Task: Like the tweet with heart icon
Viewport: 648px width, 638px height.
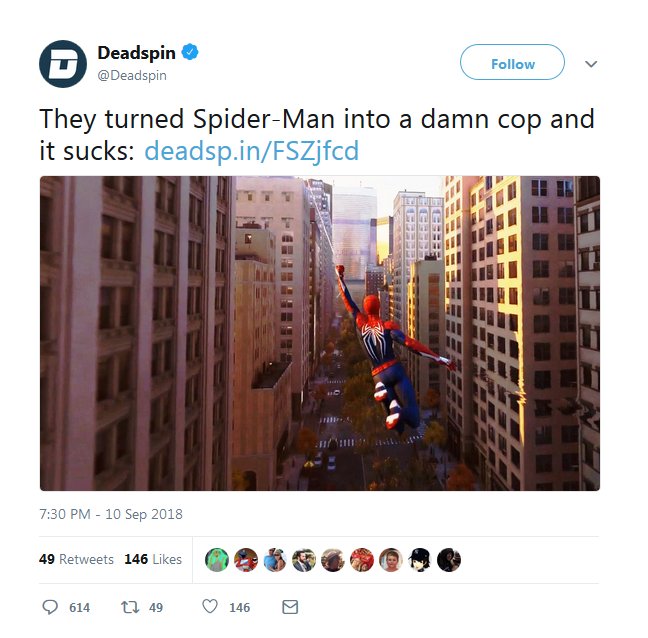Action: (210, 606)
